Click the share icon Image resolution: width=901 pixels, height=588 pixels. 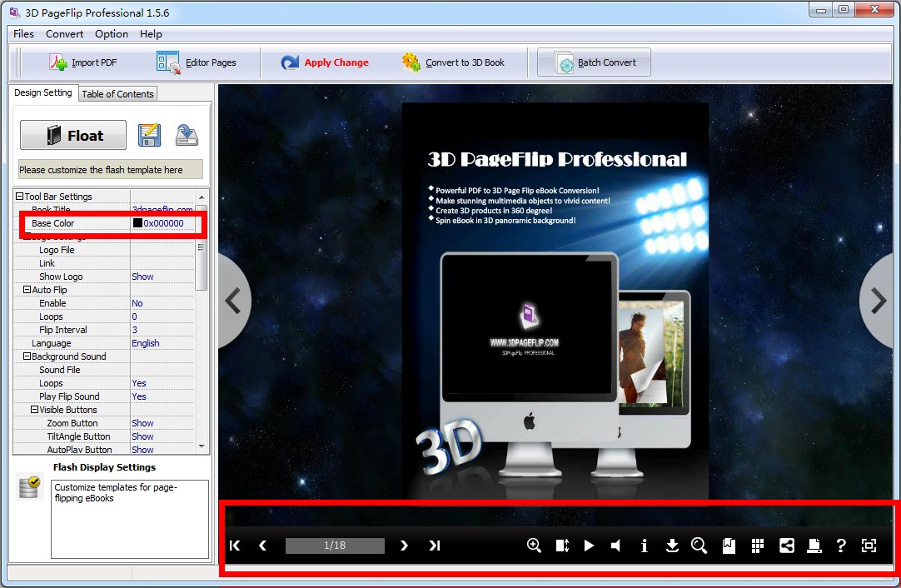coord(787,546)
